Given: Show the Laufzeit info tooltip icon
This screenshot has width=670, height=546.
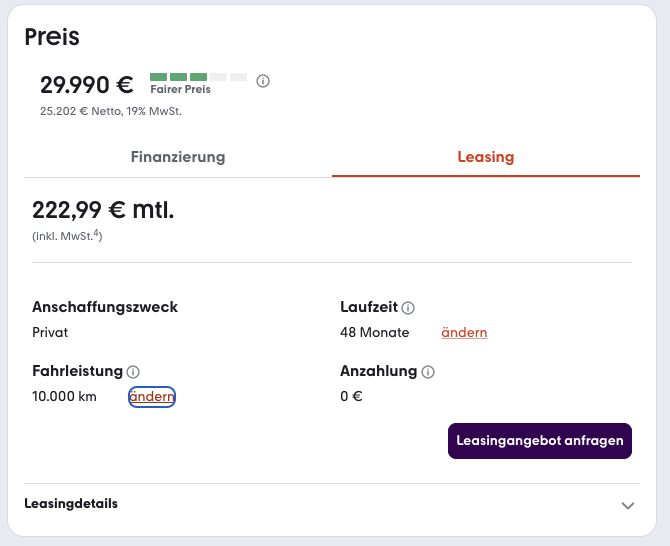Looking at the screenshot, I should click(408, 308).
